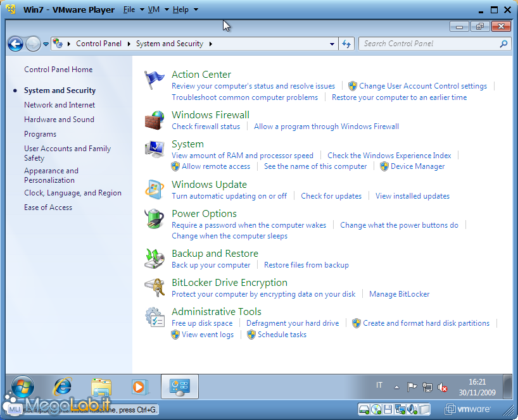
Task: Click the Administrative Tools gear icon
Action: (155, 317)
